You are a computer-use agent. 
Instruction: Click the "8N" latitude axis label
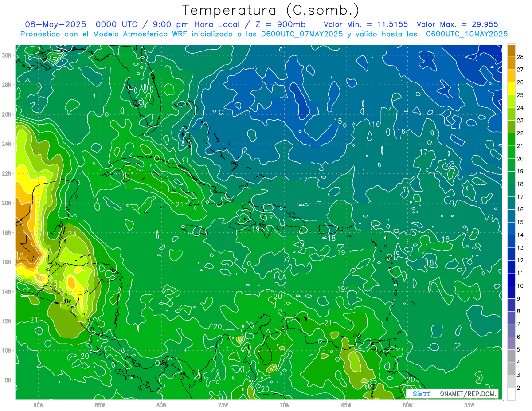coord(8,380)
